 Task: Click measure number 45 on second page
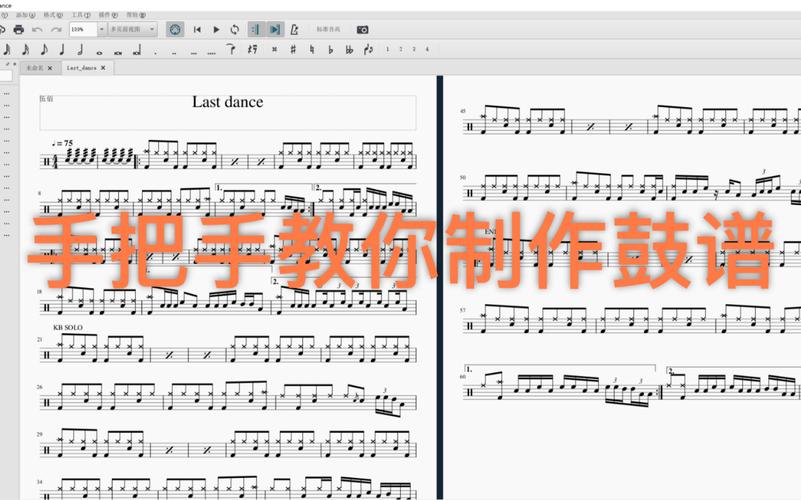pos(463,111)
